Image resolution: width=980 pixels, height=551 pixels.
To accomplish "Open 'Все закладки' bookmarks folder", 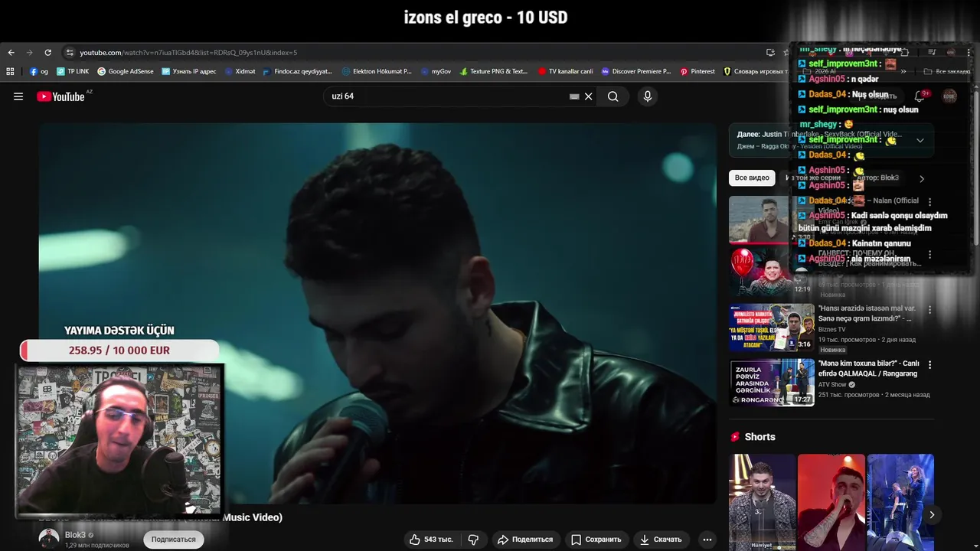I will (x=947, y=71).
